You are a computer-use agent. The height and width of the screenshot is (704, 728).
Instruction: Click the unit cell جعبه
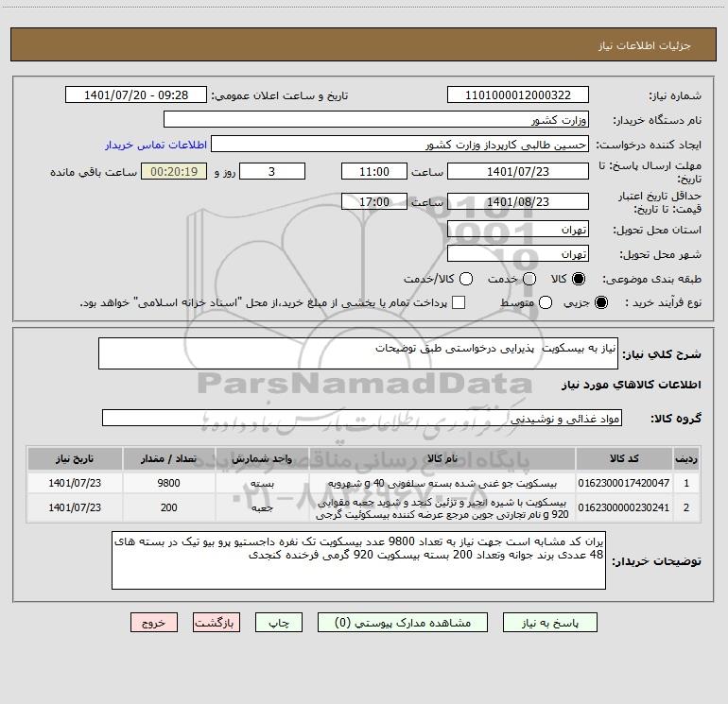(x=262, y=507)
